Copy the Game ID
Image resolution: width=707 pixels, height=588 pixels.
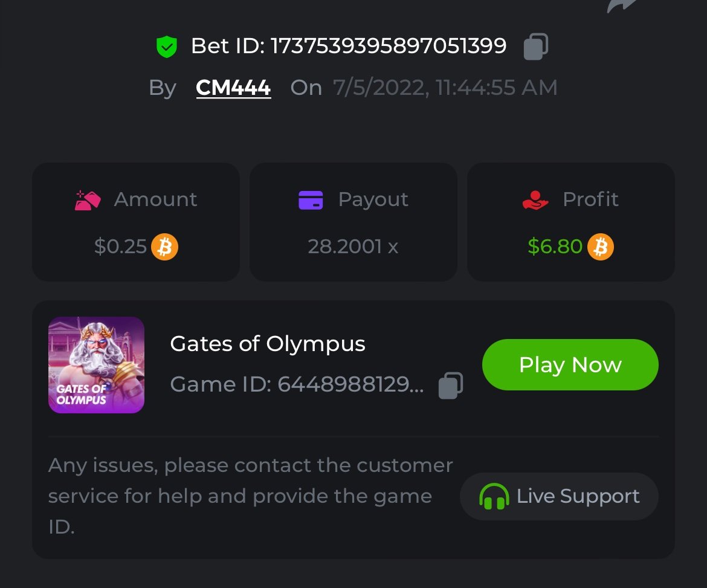pos(450,385)
